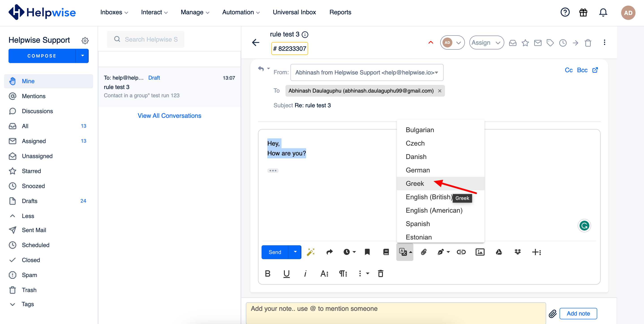Click the AI magic wand icon
Viewport: 644px width, 324px height.
pos(311,252)
